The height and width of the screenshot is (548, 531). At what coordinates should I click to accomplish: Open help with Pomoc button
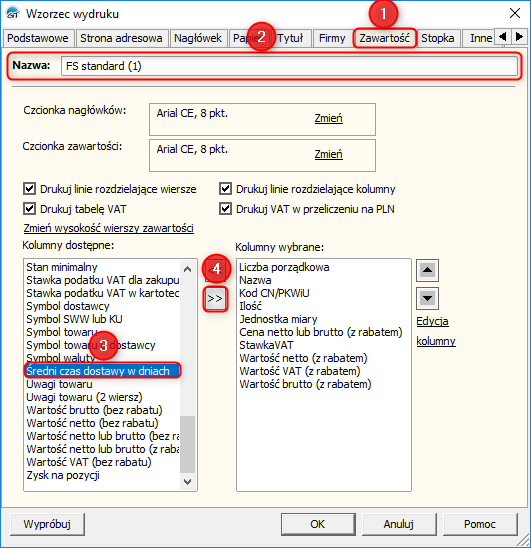pyautogui.click(x=480, y=524)
